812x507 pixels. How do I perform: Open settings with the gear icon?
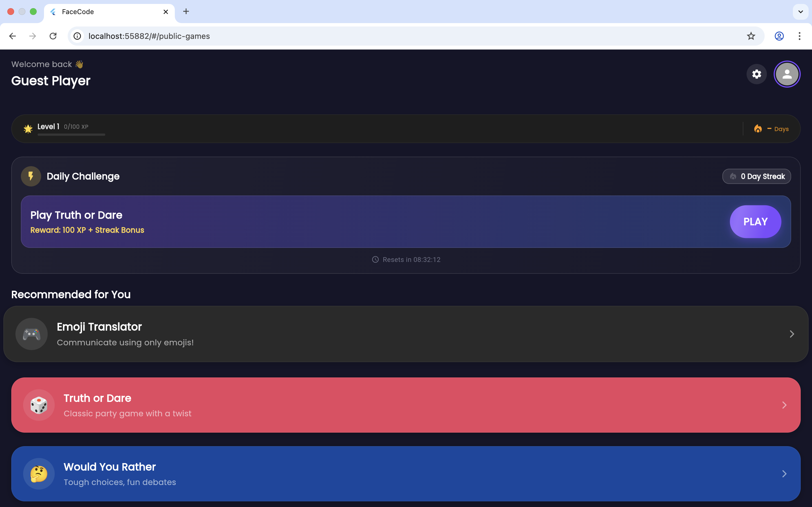click(756, 74)
